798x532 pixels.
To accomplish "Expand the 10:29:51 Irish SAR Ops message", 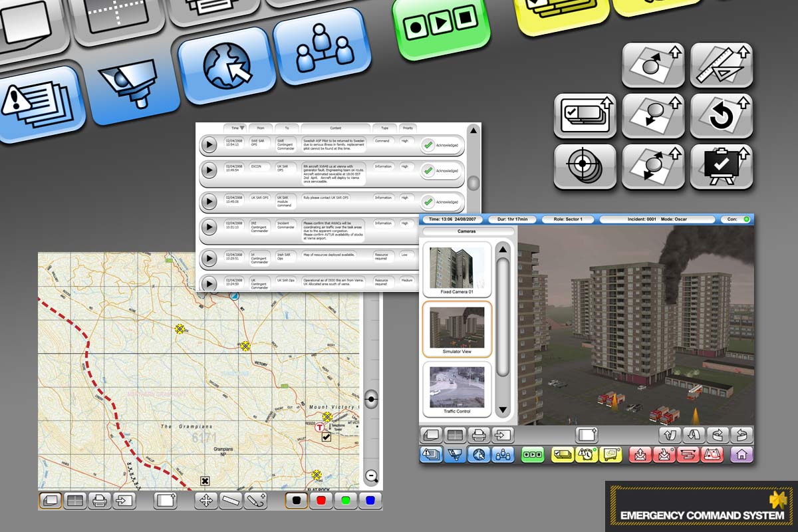I will [209, 257].
